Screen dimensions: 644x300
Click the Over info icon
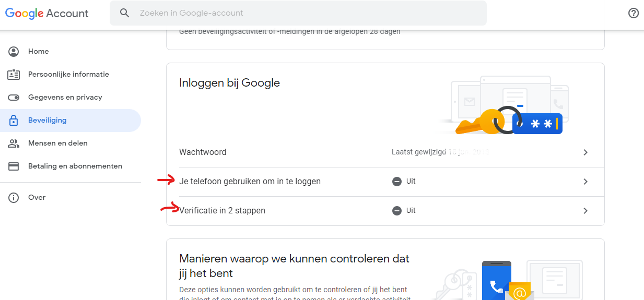tap(14, 198)
